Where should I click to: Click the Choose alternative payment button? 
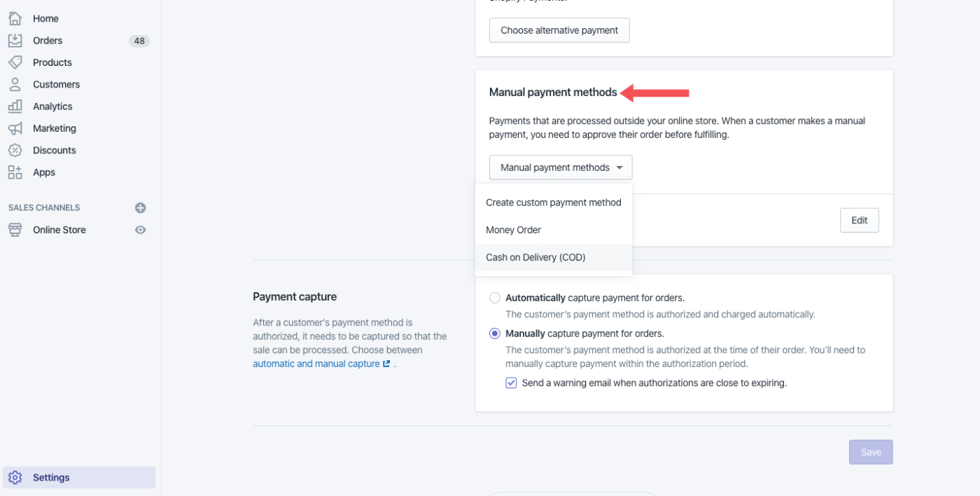(559, 30)
